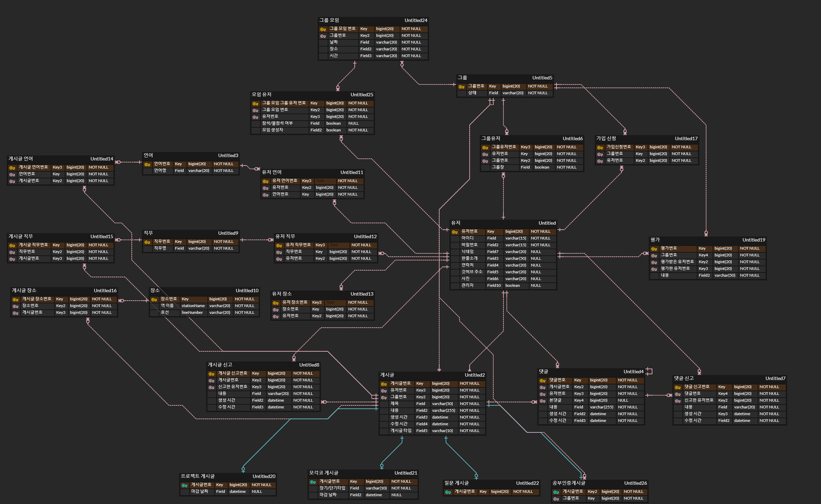This screenshot has width=821, height=504.
Task: Click the boolean type of the 그룹장 row
Action: point(542,167)
